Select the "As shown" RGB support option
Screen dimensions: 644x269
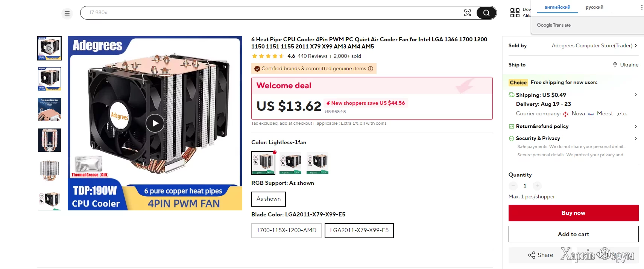click(x=269, y=199)
